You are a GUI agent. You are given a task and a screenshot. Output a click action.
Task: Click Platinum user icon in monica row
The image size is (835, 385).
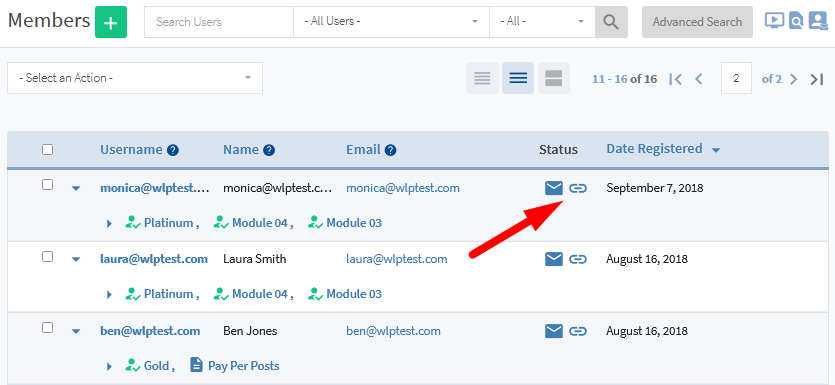coord(133,223)
